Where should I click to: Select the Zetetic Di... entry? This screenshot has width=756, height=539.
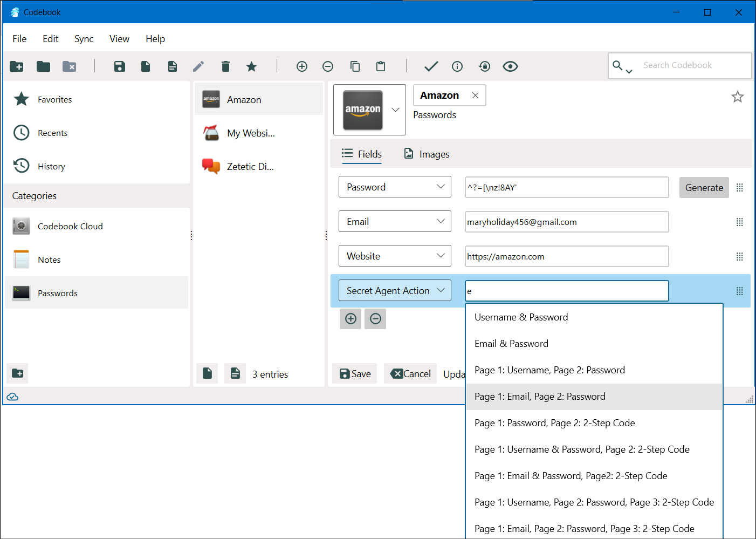click(x=259, y=166)
